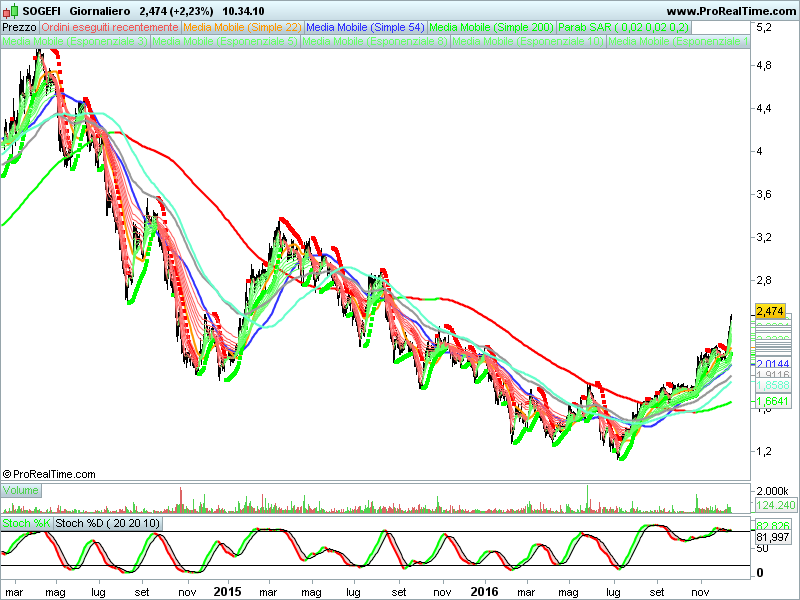Click the 1,9116 value label on price axis
This screenshot has width=800, height=600.
click(773, 374)
